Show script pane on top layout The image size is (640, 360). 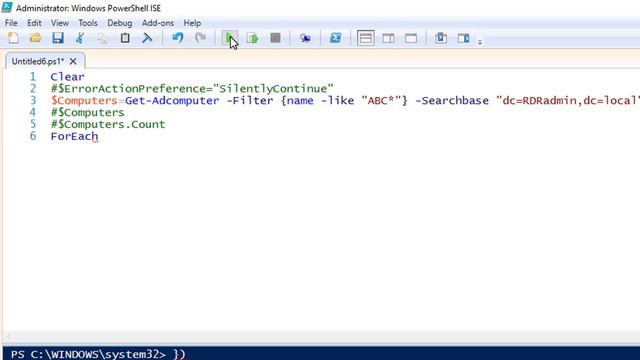pos(365,38)
